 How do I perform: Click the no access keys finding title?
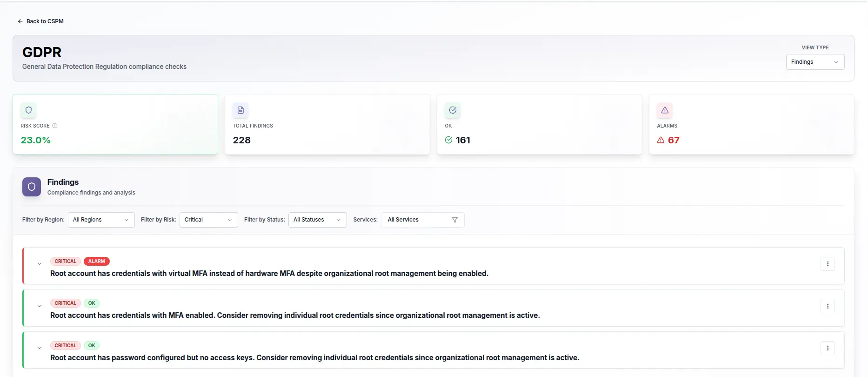pos(315,358)
